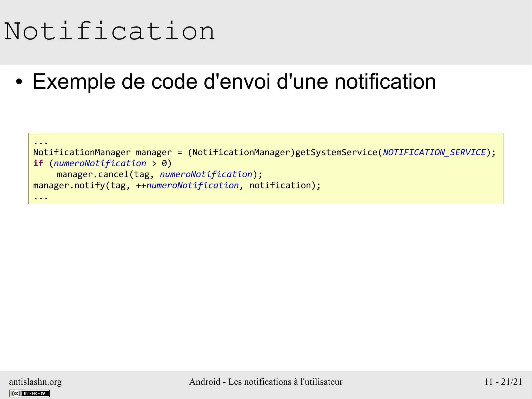Click the slide title "Notification"

tap(110, 31)
